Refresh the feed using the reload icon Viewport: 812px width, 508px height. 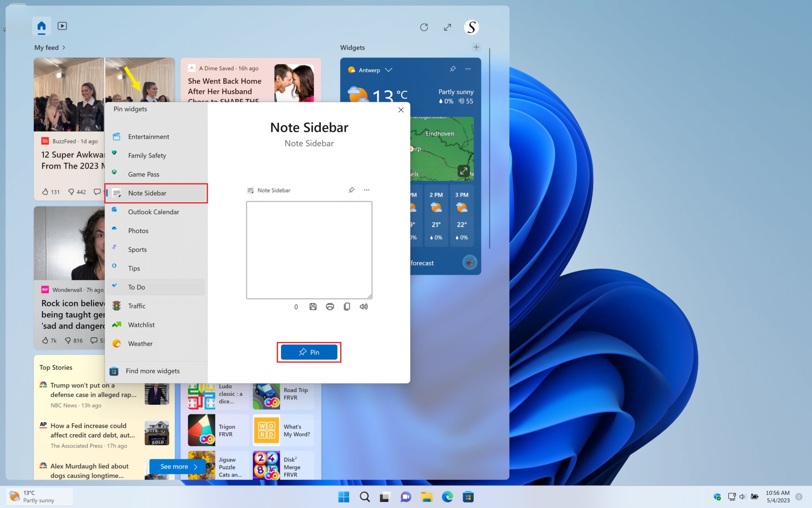point(424,27)
